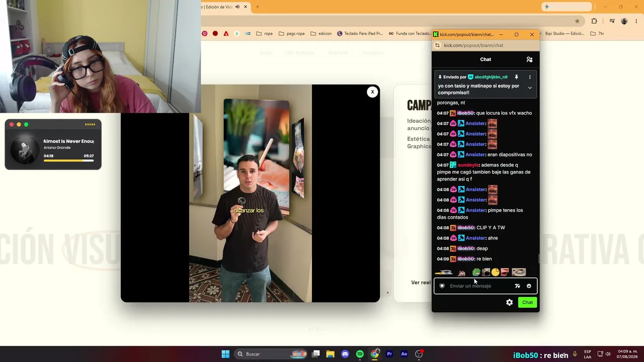Screen dimensions: 644x362
Task: Expand the pinned chat message
Action: pyautogui.click(x=530, y=88)
